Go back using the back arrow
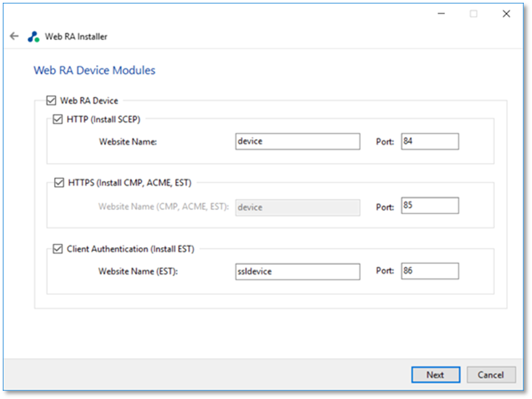The width and height of the screenshot is (532, 399). (14, 36)
